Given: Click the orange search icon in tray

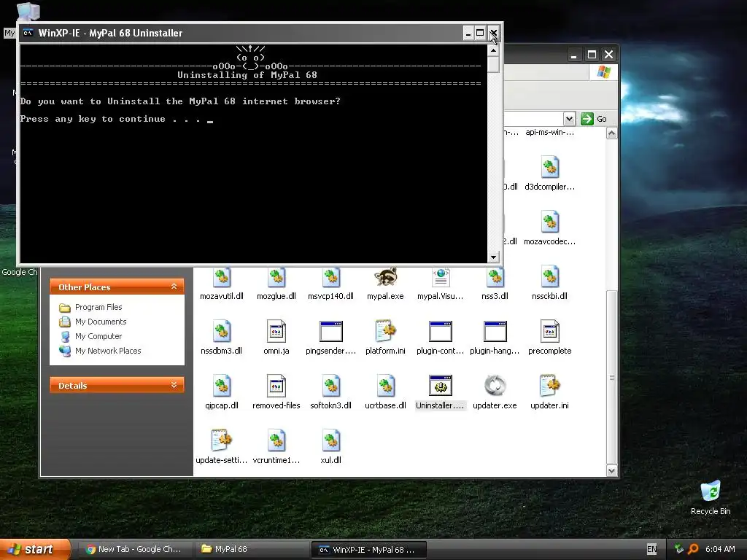Looking at the screenshot, I should point(693,549).
